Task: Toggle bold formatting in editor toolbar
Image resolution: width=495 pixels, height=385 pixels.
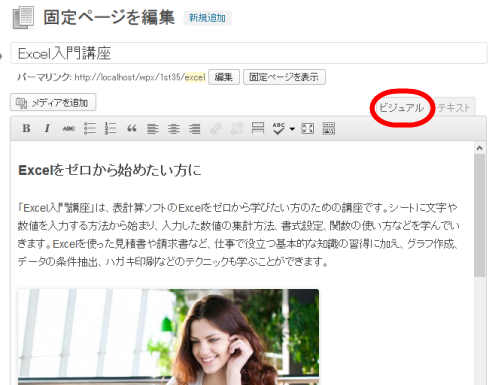Action: click(26, 128)
